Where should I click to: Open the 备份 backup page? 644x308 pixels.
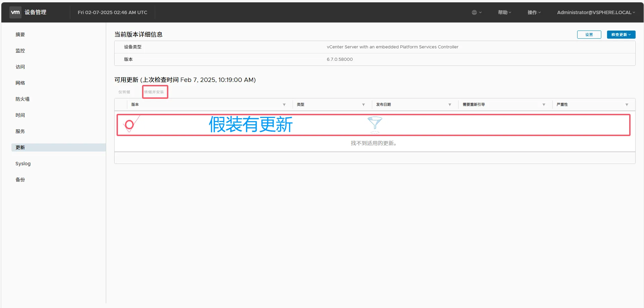click(x=20, y=180)
